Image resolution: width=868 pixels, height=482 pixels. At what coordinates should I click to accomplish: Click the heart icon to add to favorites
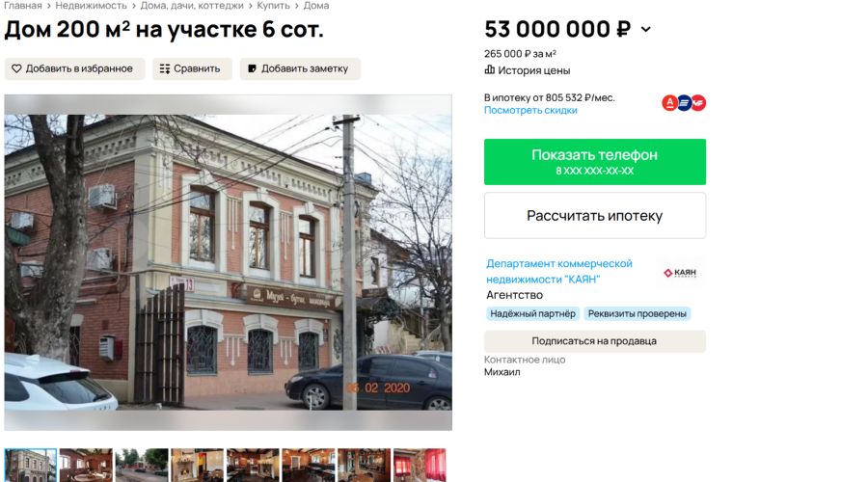click(x=16, y=68)
